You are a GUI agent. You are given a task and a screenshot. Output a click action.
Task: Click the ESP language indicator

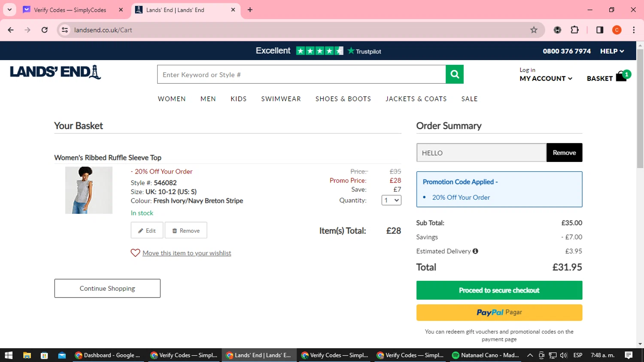[x=578, y=355]
